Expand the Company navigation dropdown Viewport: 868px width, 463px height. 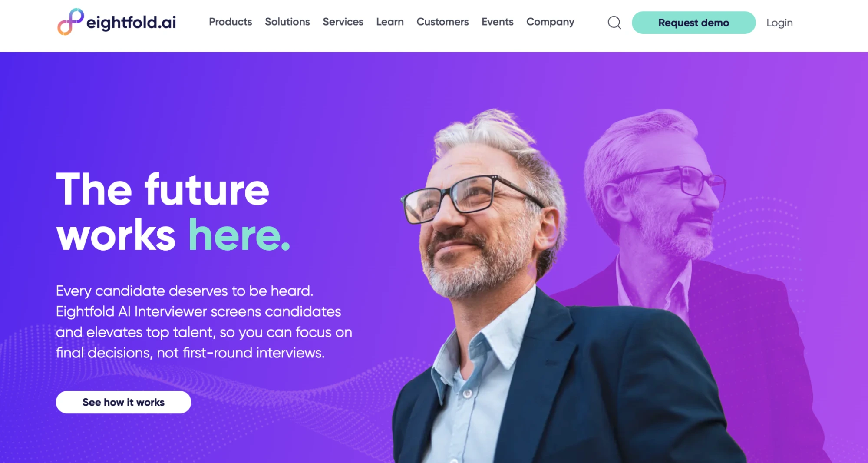click(550, 22)
